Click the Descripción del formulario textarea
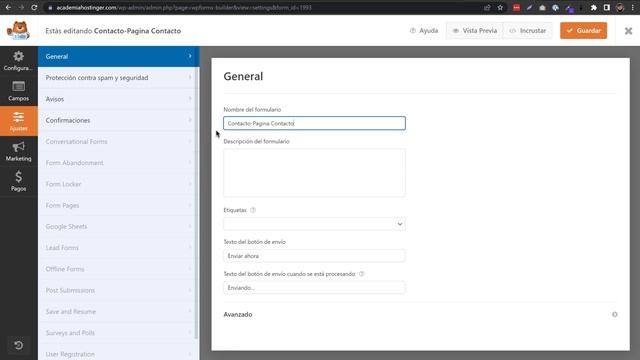Image resolution: width=640 pixels, height=360 pixels. (314, 173)
